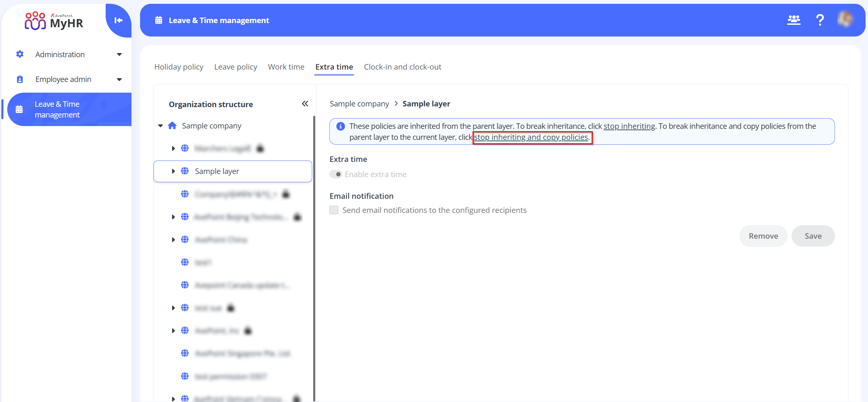The image size is (868, 402).
Task: Click the stop inheriting and copy policies link
Action: point(531,137)
